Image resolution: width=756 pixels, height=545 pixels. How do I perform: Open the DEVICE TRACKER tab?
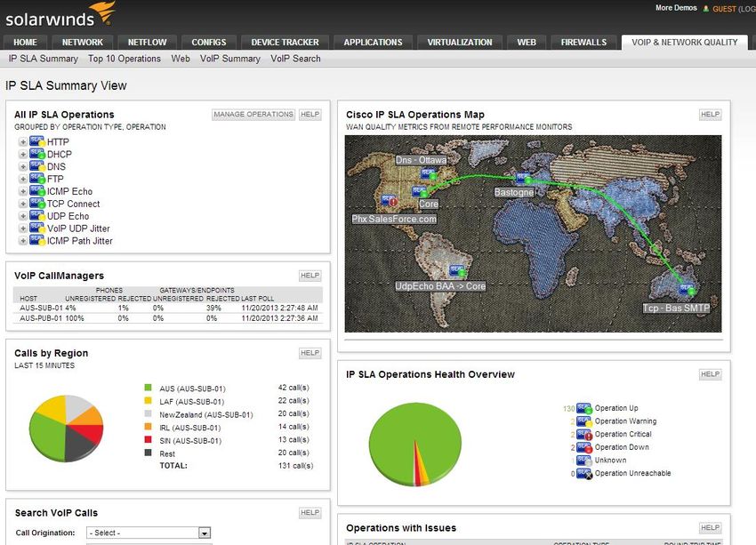pyautogui.click(x=285, y=43)
